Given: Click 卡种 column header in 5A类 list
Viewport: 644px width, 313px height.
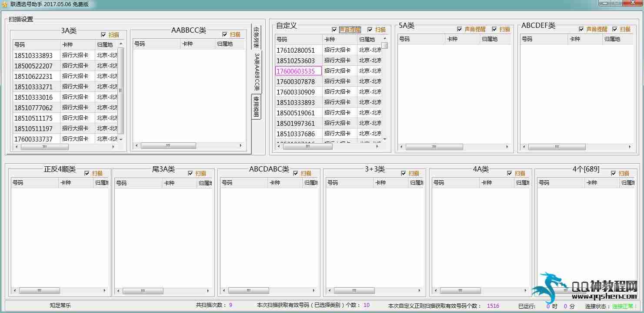Looking at the screenshot, I should pos(463,39).
